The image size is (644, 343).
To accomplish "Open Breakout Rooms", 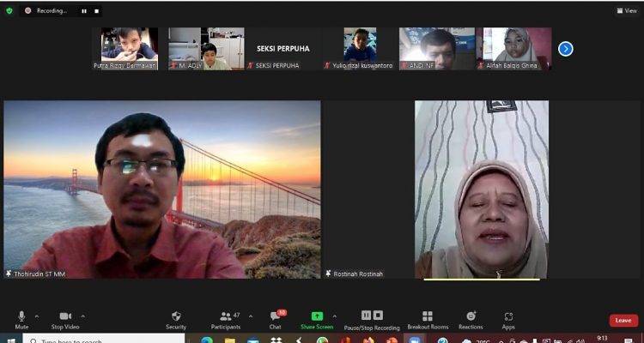I will (428, 318).
